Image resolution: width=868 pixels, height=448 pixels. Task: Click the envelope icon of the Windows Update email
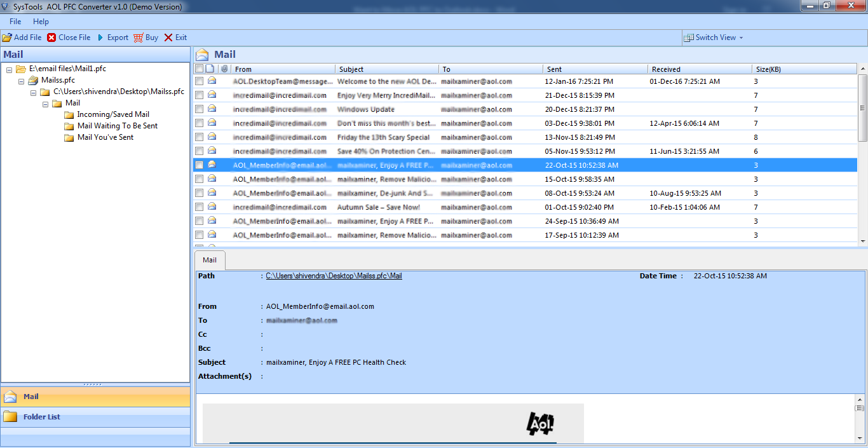212,109
